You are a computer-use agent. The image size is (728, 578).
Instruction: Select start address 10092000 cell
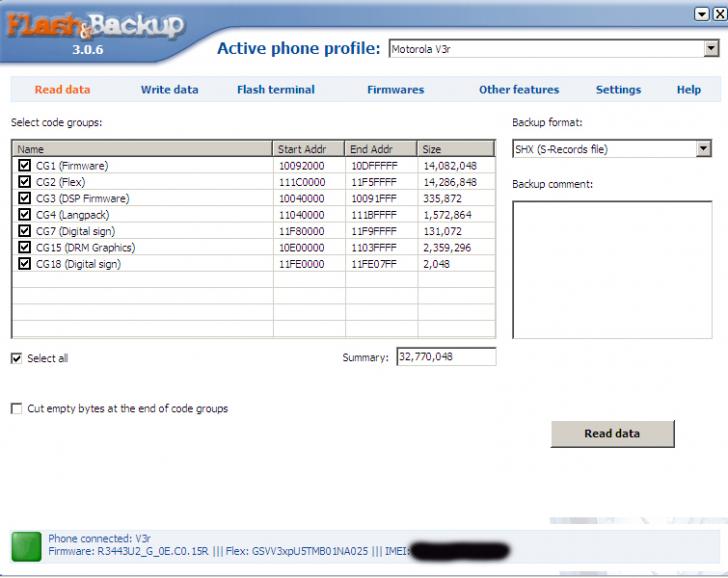(x=302, y=166)
